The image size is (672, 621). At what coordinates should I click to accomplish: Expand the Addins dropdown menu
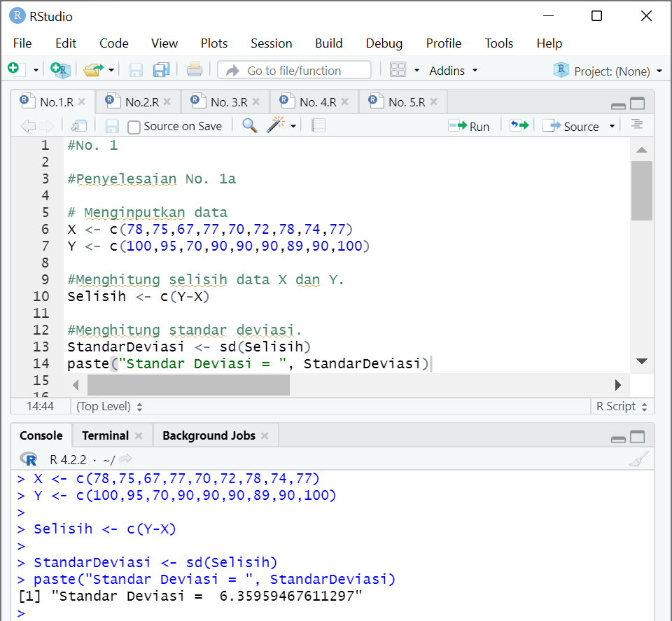tap(451, 70)
